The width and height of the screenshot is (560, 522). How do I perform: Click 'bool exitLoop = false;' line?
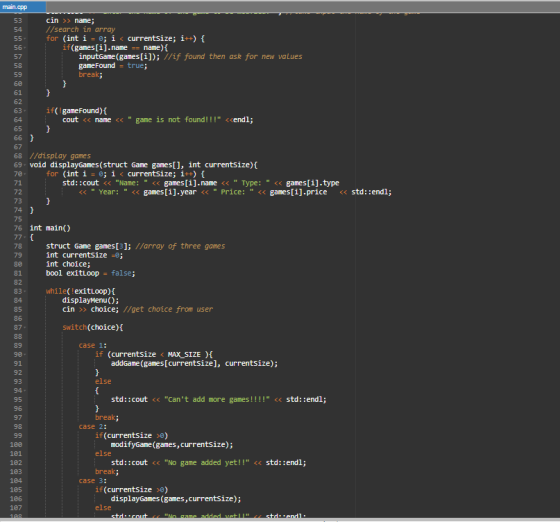point(90,273)
